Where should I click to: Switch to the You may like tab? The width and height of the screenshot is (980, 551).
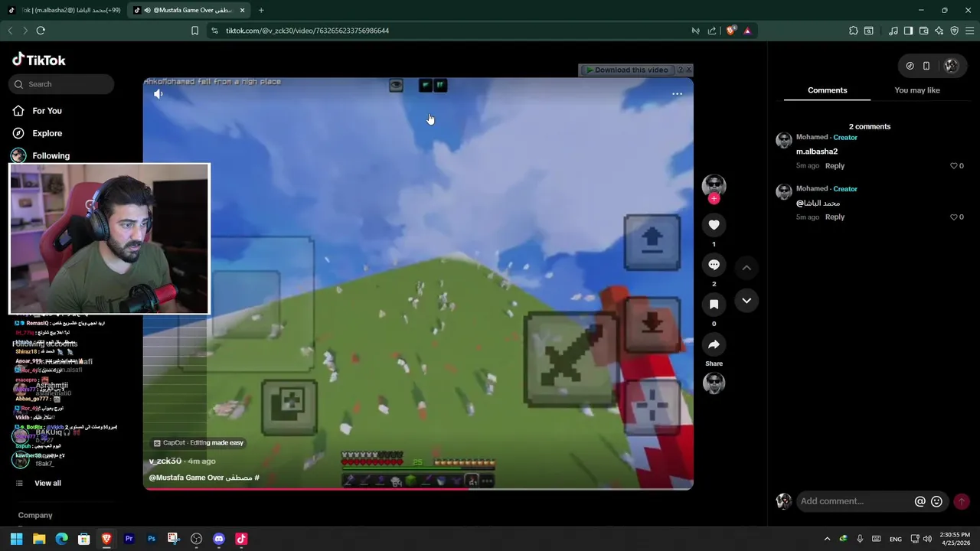[x=916, y=90]
